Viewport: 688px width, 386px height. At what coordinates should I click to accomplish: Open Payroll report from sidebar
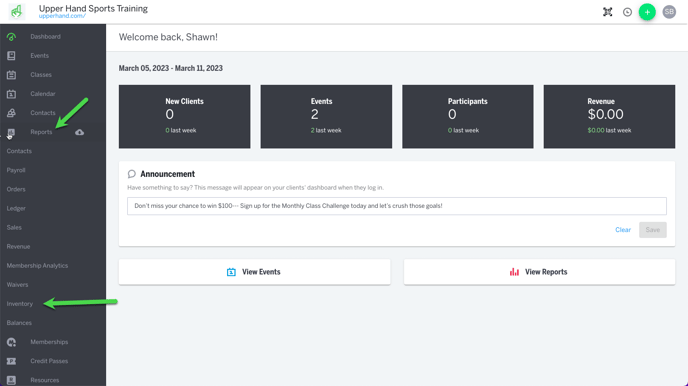pos(16,170)
